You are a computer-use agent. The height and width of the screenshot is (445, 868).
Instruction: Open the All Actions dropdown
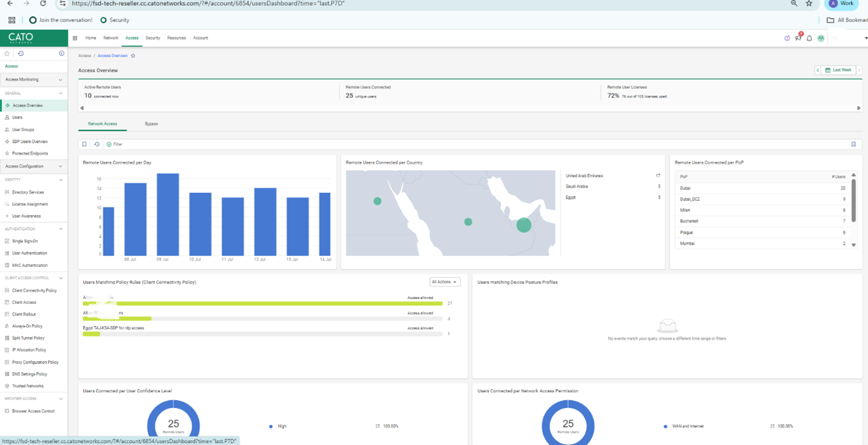(x=445, y=282)
